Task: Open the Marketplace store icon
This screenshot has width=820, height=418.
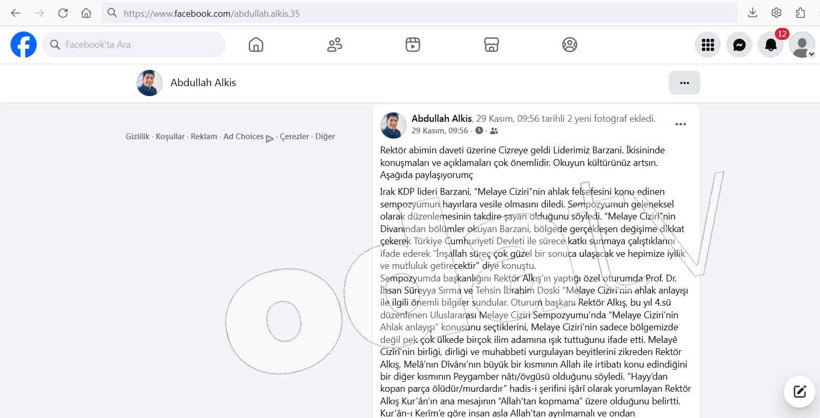Action: [x=491, y=45]
